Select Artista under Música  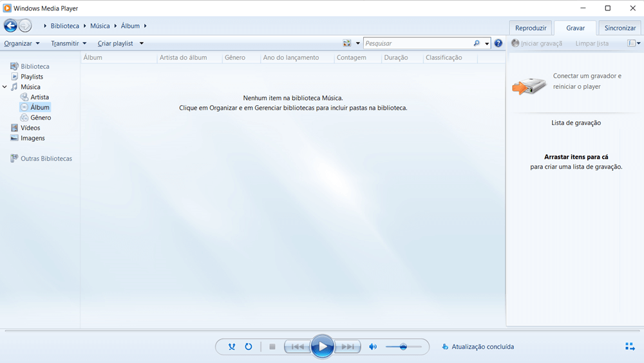pos(39,97)
